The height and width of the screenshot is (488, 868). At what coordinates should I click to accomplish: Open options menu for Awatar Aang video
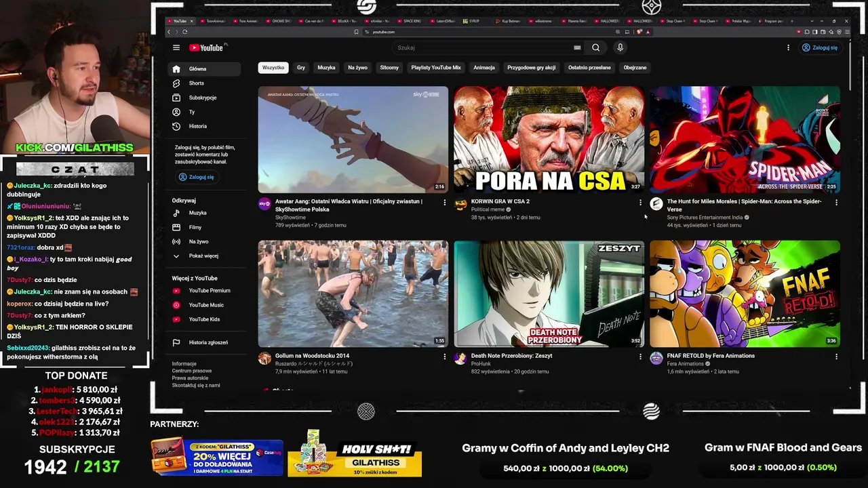445,202
